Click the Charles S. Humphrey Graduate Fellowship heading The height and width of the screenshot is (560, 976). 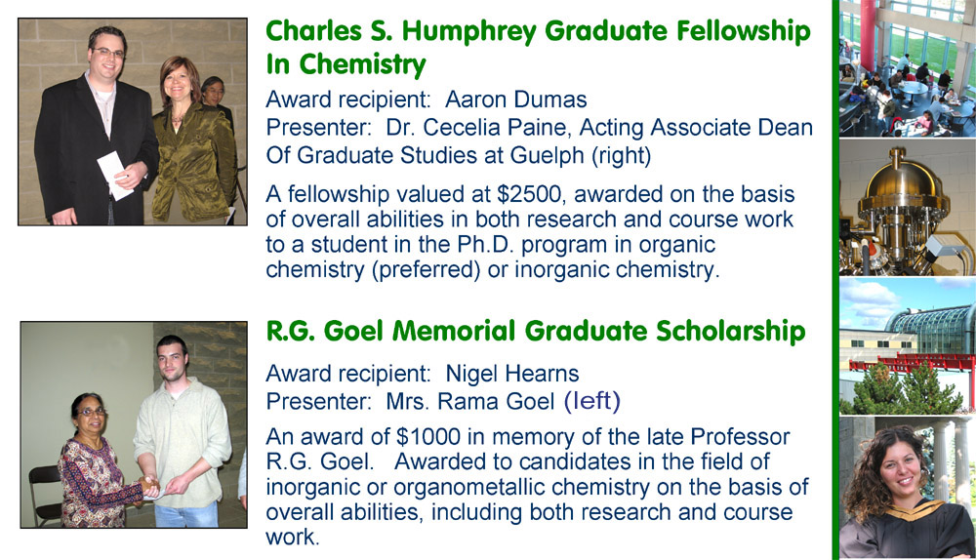tap(538, 32)
